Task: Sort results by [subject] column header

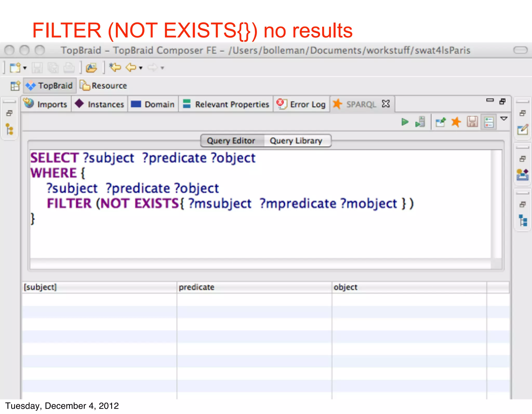Action: tap(99, 287)
